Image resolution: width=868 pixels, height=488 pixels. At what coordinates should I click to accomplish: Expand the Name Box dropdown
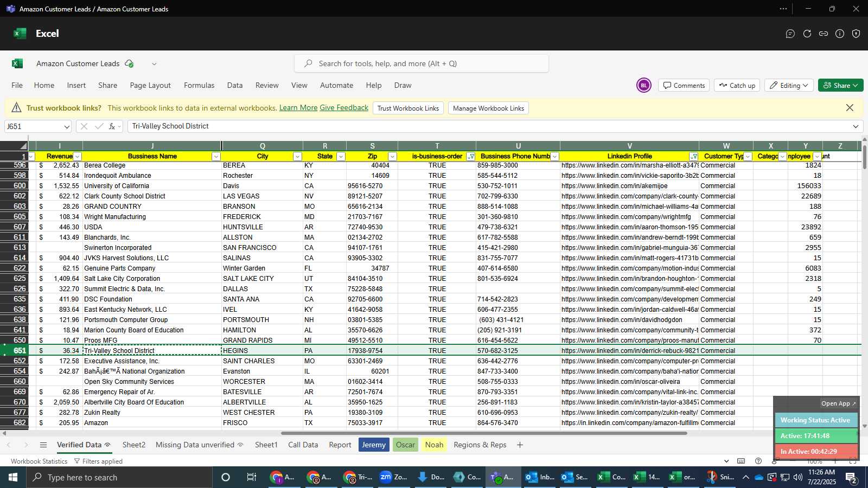(x=67, y=127)
